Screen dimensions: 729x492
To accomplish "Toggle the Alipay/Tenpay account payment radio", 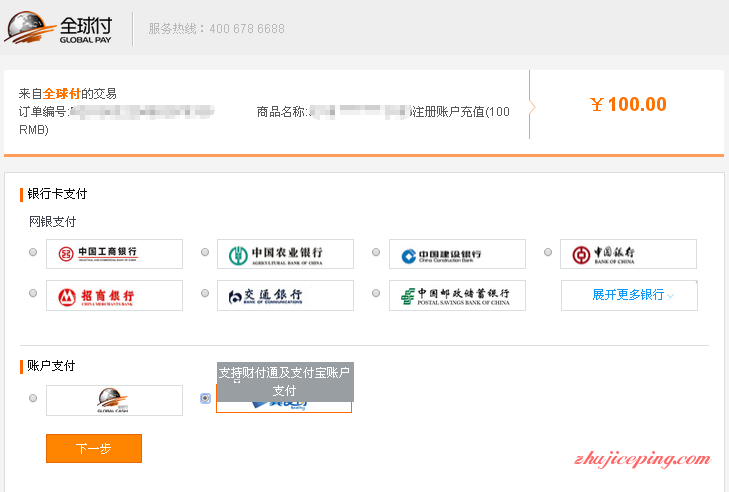I will tap(205, 399).
